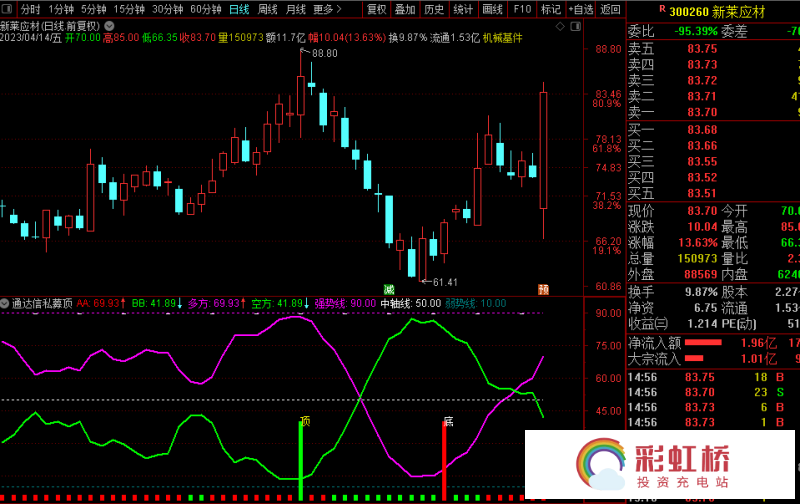Open the 叠加 overlay option
This screenshot has height=504, width=800.
405,9
